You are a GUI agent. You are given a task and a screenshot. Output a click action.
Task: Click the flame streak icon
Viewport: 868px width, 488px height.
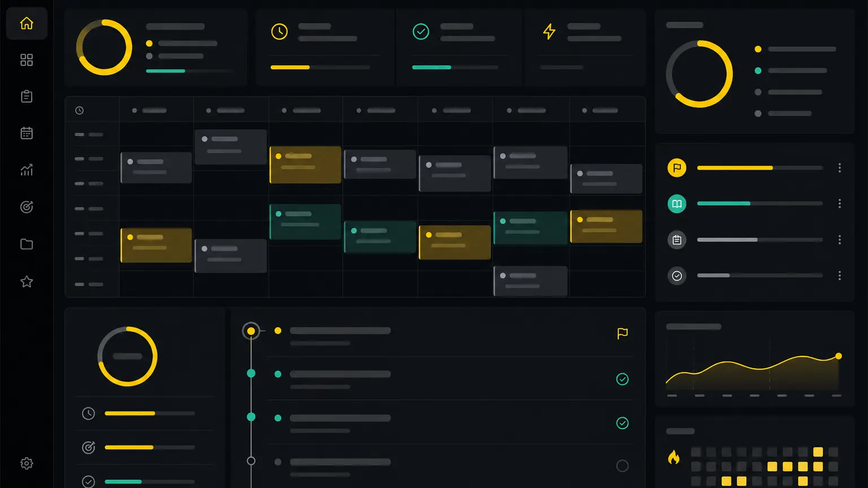pos(674,457)
